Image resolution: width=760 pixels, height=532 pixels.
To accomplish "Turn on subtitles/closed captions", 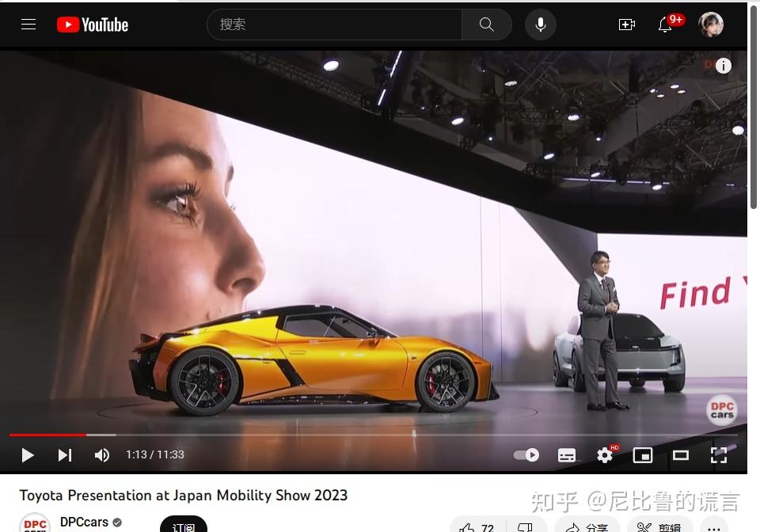I will 567,455.
